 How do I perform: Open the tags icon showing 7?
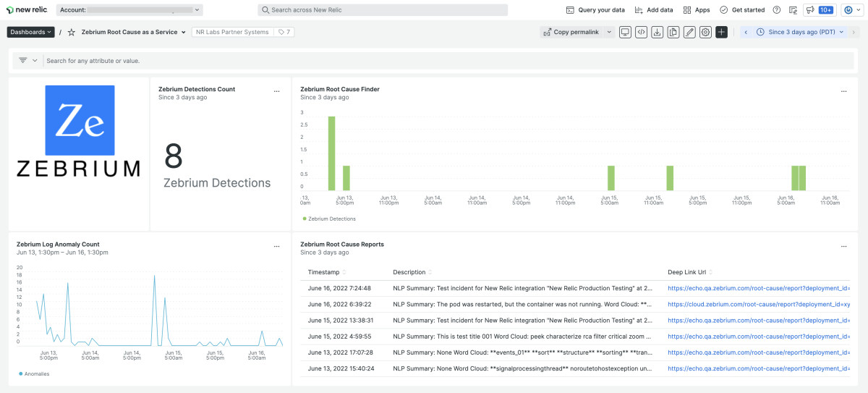pos(284,32)
